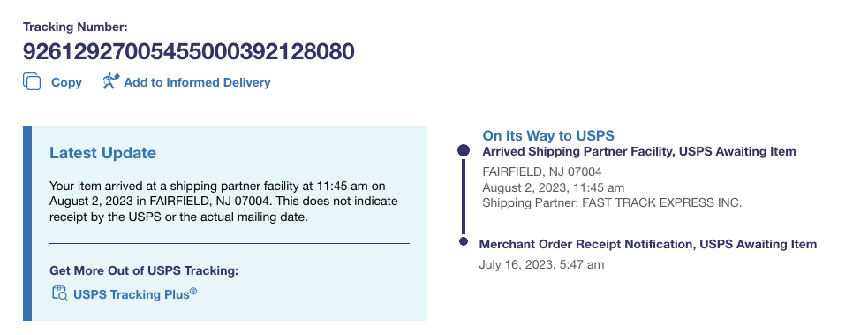The height and width of the screenshot is (335, 868).
Task: Click the package magnifier Tracking Plus icon
Action: pyautogui.click(x=60, y=293)
